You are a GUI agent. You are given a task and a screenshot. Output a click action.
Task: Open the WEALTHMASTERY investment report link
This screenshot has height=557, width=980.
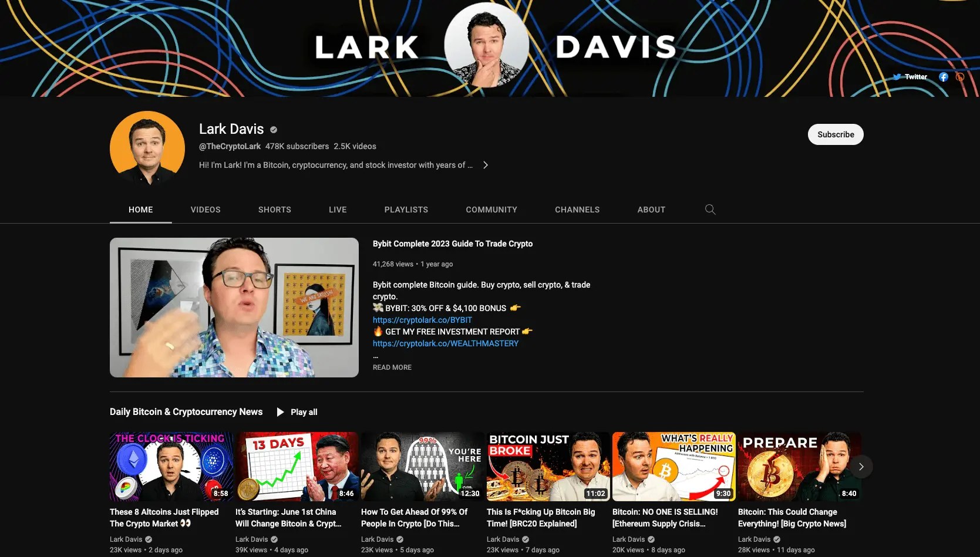[445, 343]
